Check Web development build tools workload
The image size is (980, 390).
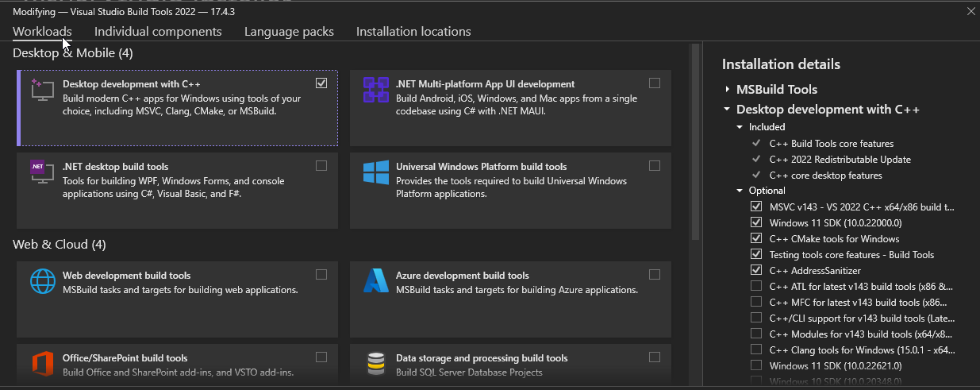(321, 274)
